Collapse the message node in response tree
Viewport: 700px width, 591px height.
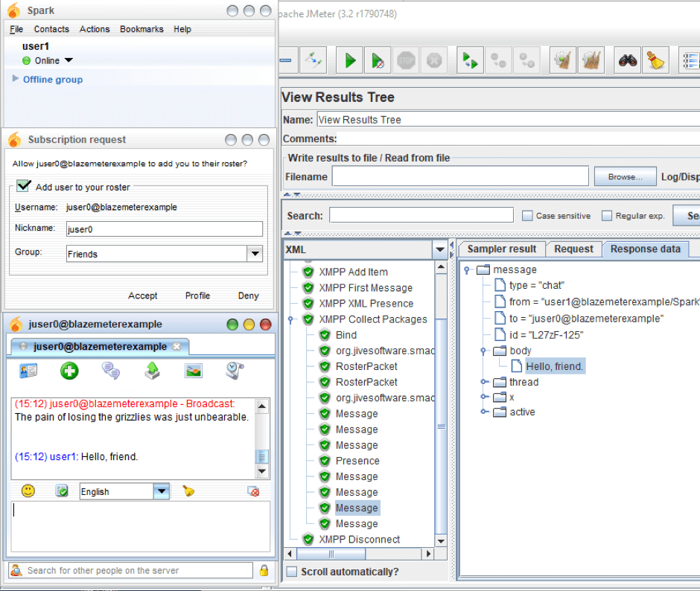point(467,270)
